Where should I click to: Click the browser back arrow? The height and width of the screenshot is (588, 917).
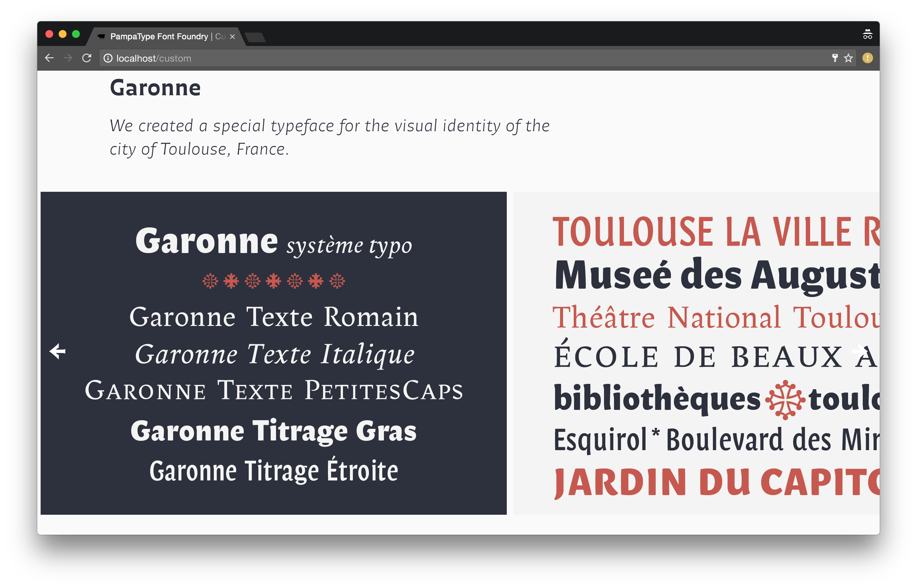[x=49, y=58]
